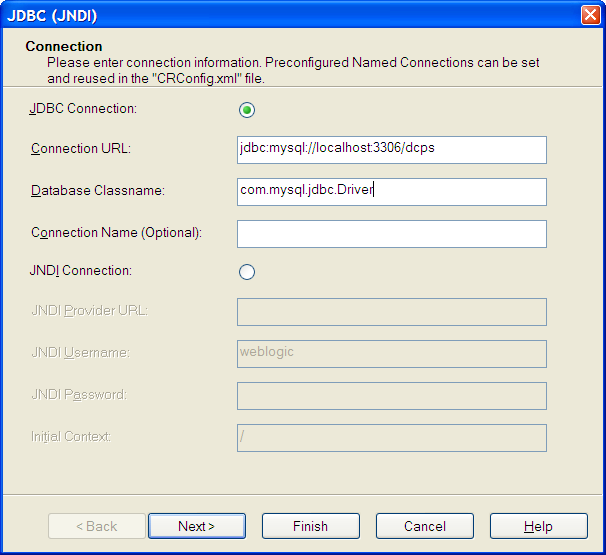Click the Finish button
Screen dimensions: 606x555
(311, 526)
